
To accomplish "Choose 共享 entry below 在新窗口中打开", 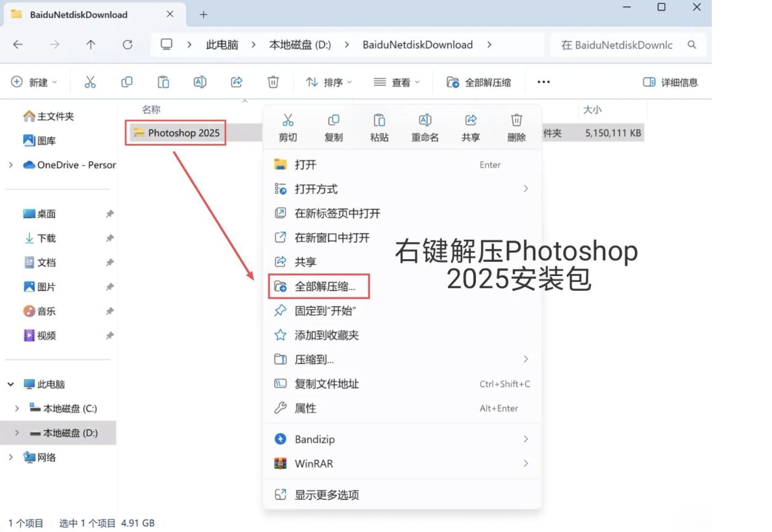I will 402,262.
